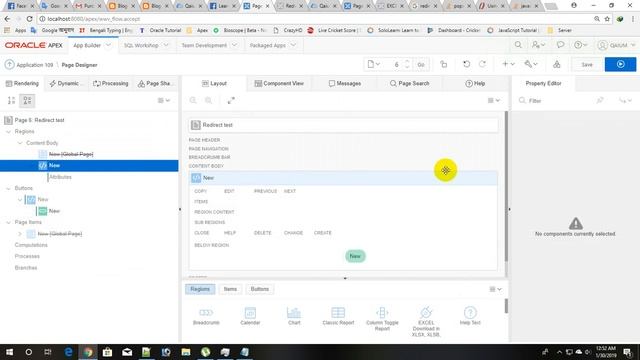
Task: Select Page 6: Redirect test node
Action: pyautogui.click(x=39, y=120)
